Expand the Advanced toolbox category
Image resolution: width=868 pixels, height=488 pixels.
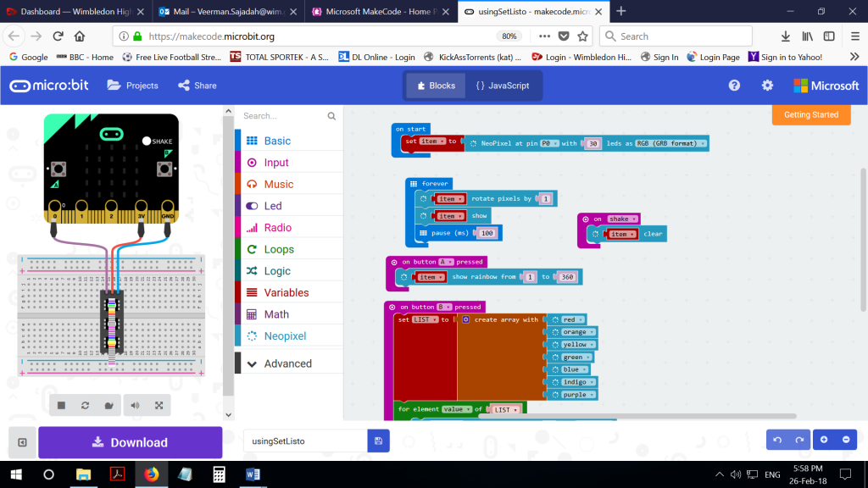tap(289, 363)
